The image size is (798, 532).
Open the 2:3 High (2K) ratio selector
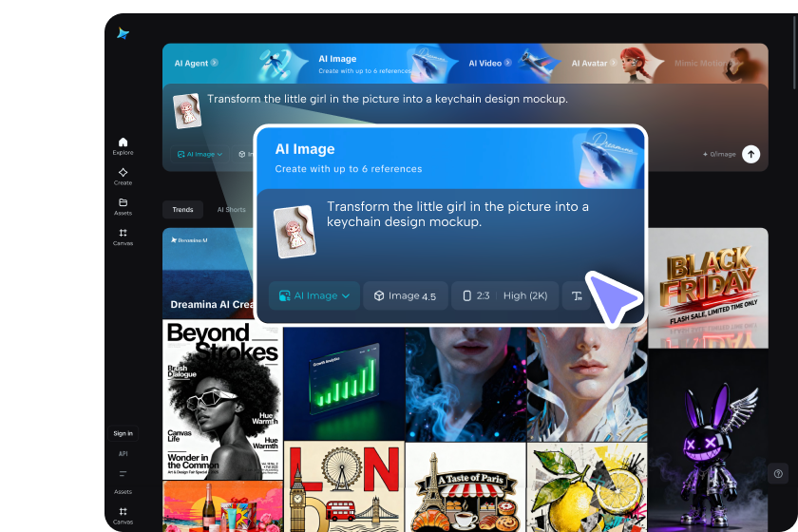(504, 295)
